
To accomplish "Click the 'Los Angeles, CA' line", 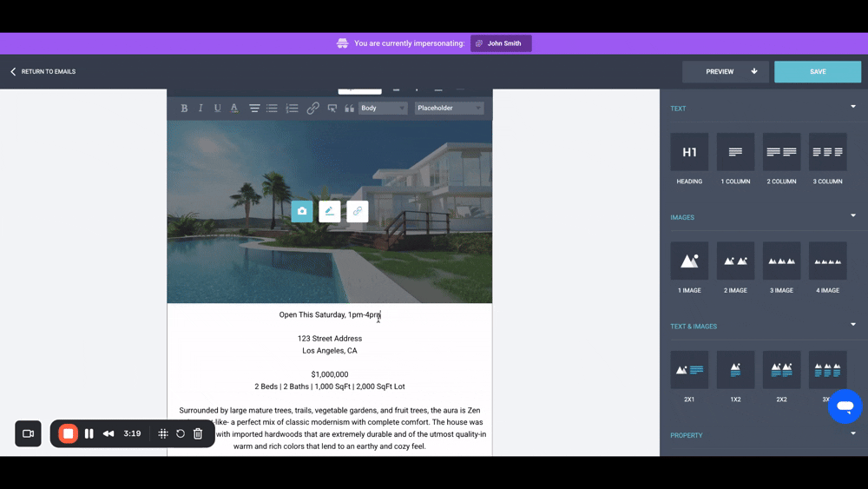I will 330,351.
